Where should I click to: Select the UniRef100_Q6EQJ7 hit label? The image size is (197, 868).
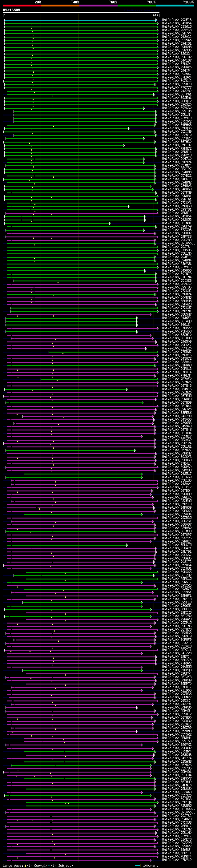177,826
